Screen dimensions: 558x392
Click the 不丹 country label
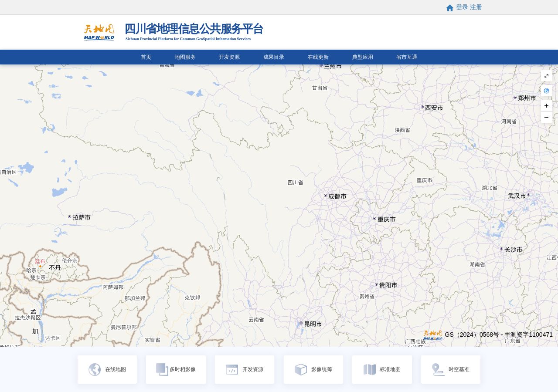tap(55, 268)
